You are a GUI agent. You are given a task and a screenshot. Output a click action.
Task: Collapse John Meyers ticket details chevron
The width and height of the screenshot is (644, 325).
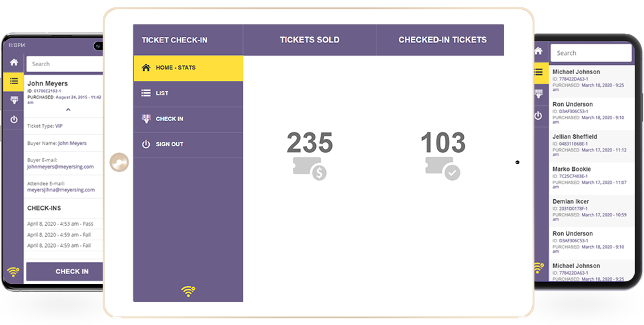point(68,110)
